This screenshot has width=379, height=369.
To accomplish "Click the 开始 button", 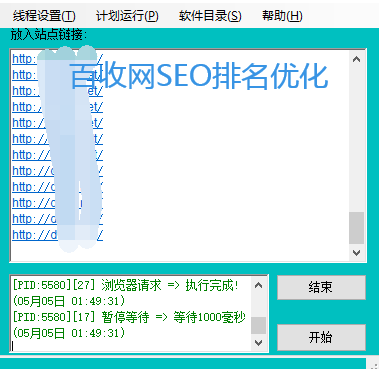I will point(321,337).
